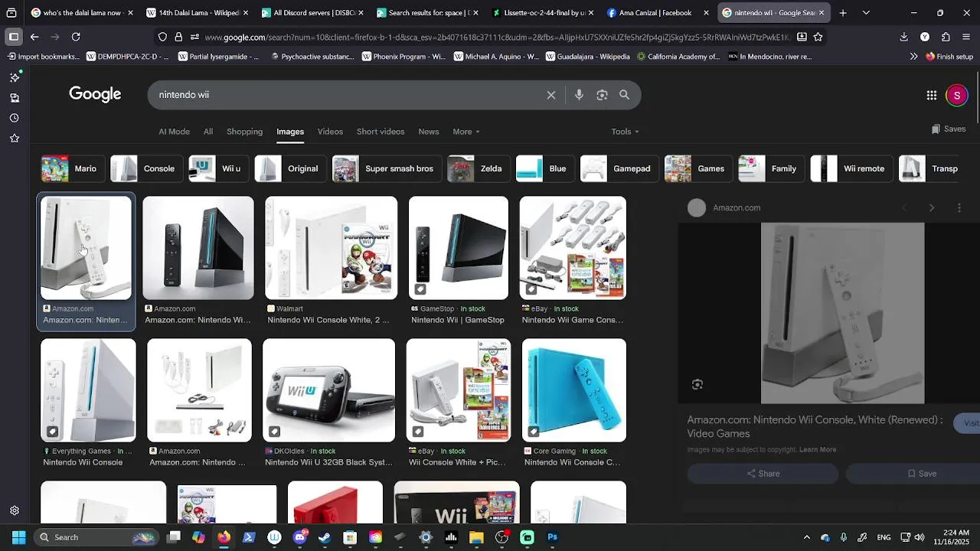Show hidden system tray icons
This screenshot has width=980, height=551.
(x=806, y=537)
